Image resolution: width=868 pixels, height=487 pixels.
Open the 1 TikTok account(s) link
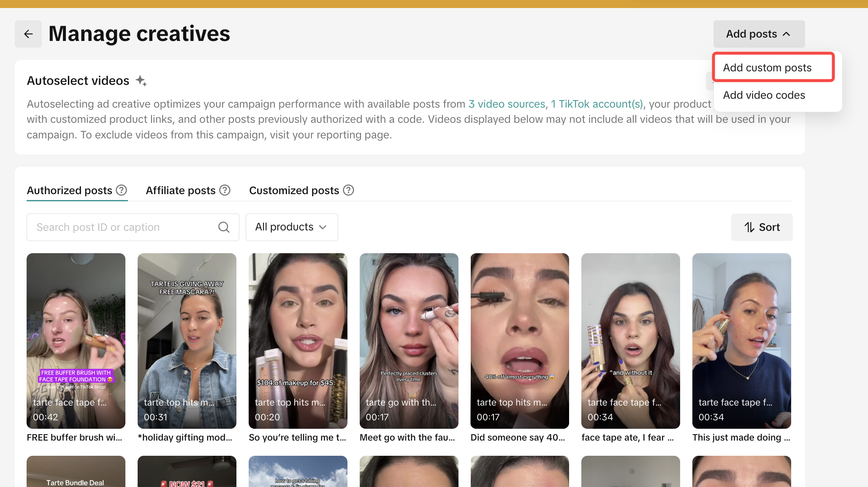pos(597,104)
